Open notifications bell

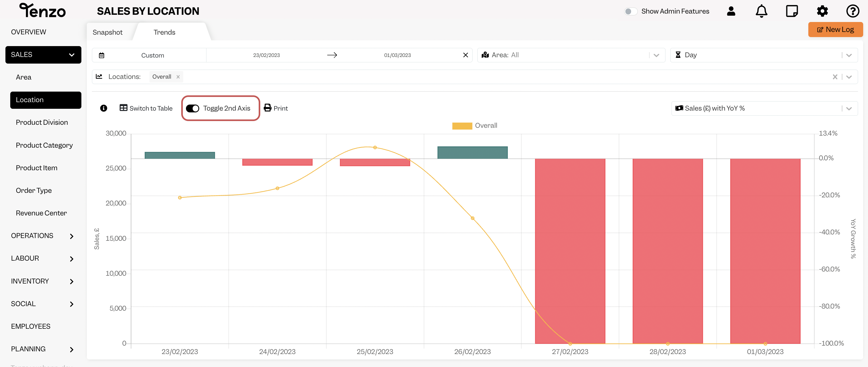(x=761, y=11)
